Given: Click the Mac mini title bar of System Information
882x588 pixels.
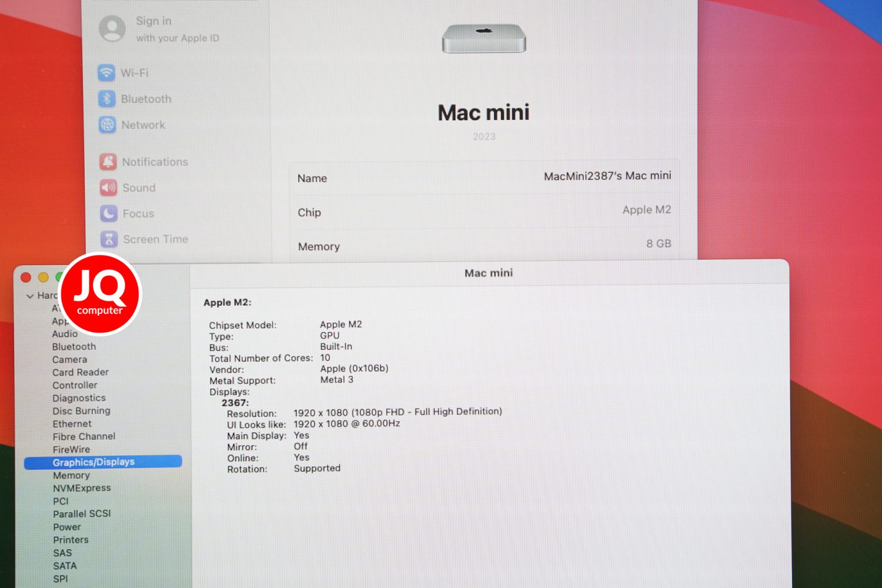Looking at the screenshot, I should point(489,273).
